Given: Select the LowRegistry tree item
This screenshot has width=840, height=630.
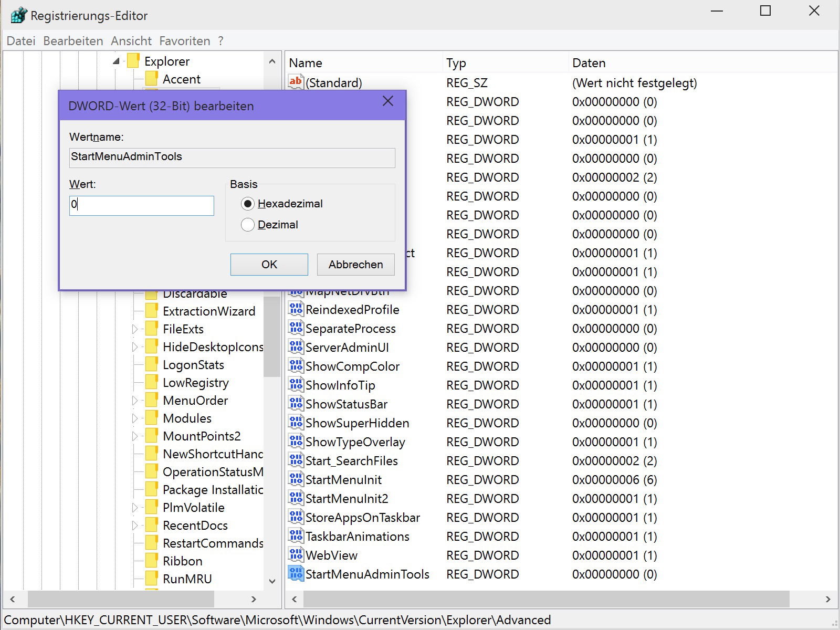Looking at the screenshot, I should tap(195, 382).
